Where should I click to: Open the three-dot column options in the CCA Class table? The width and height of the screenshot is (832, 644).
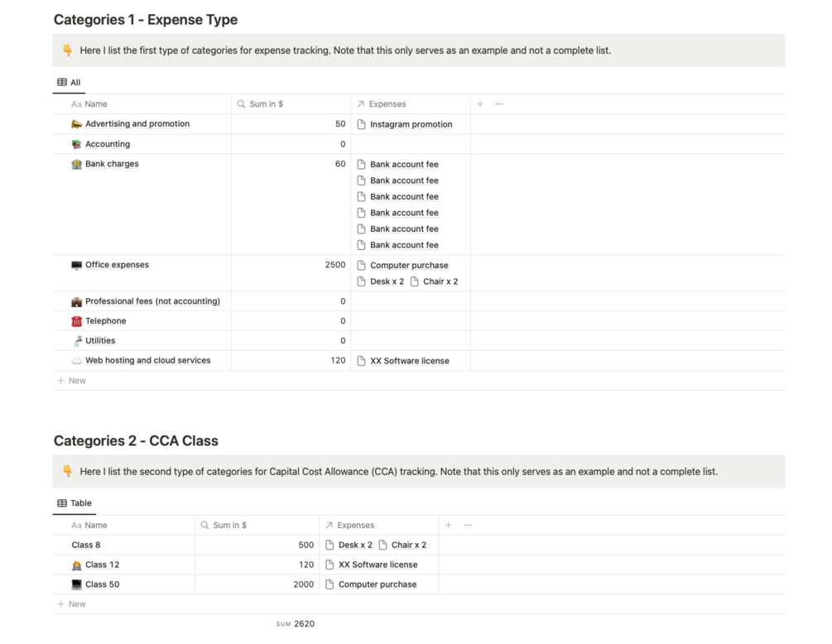click(x=468, y=526)
